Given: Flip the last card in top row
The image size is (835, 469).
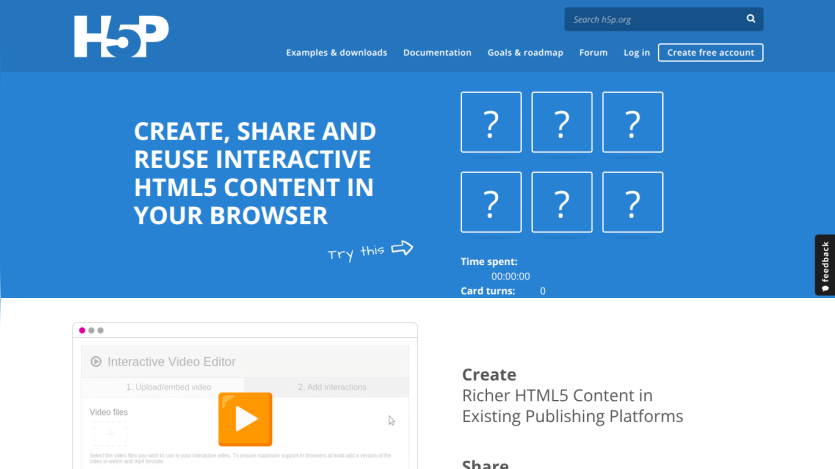Looking at the screenshot, I should tap(633, 122).
